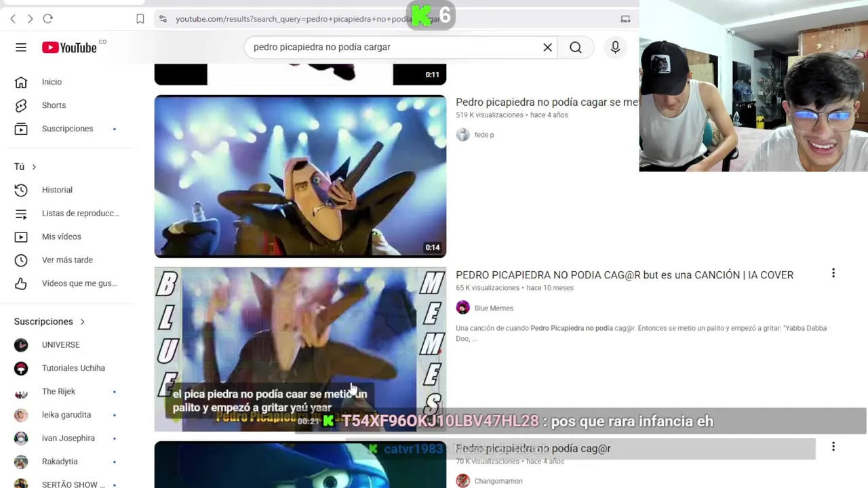This screenshot has height=488, width=868.
Task: Open fede p channel name
Action: [484, 135]
